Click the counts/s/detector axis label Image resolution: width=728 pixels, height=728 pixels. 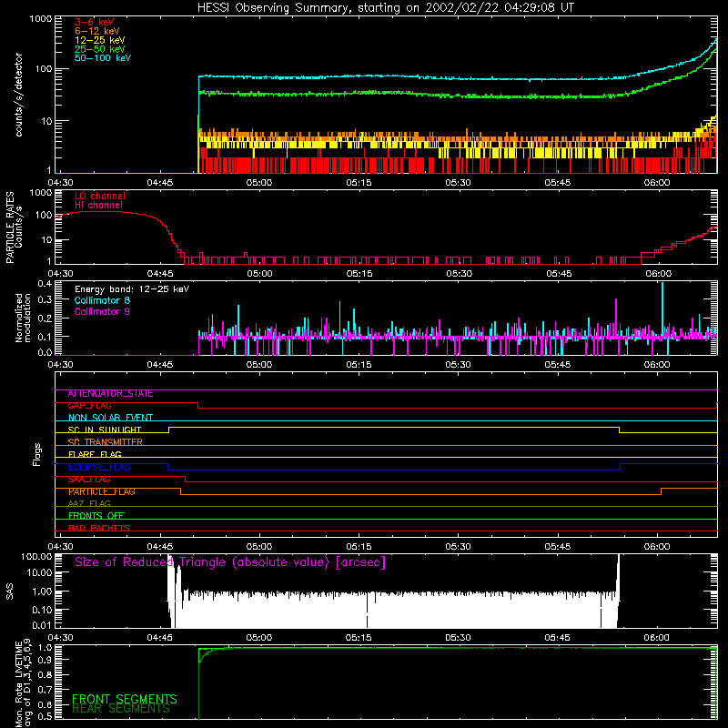coord(18,95)
